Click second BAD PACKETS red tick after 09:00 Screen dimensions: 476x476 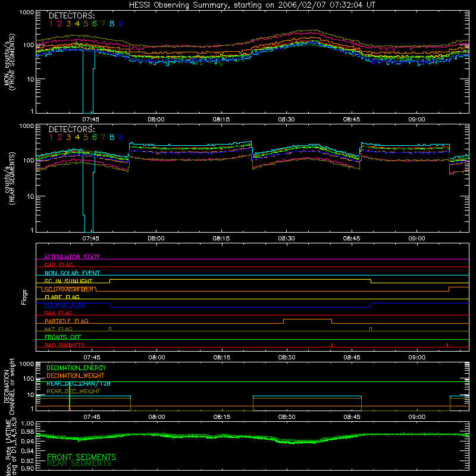pyautogui.click(x=447, y=345)
